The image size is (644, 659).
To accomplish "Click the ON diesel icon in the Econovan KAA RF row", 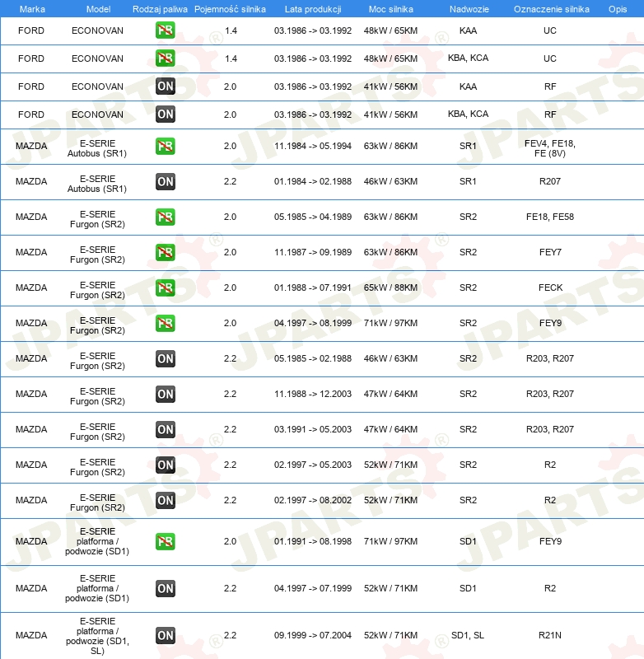I will [165, 86].
